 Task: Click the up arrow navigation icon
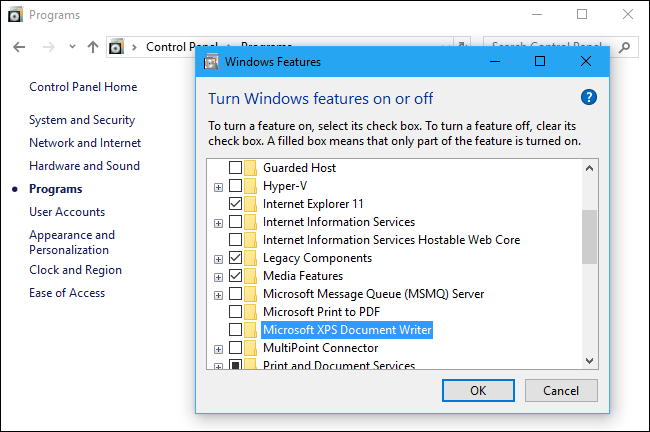pyautogui.click(x=93, y=47)
